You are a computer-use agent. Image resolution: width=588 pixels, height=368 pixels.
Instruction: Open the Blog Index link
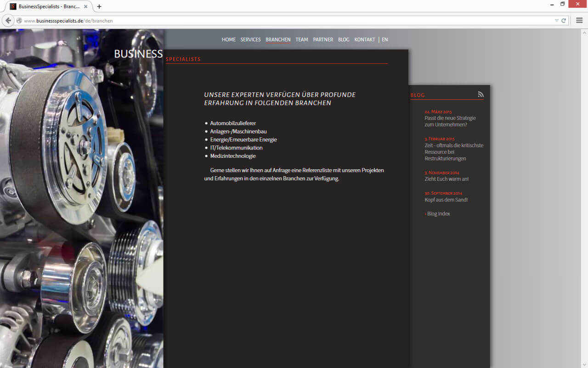(437, 214)
